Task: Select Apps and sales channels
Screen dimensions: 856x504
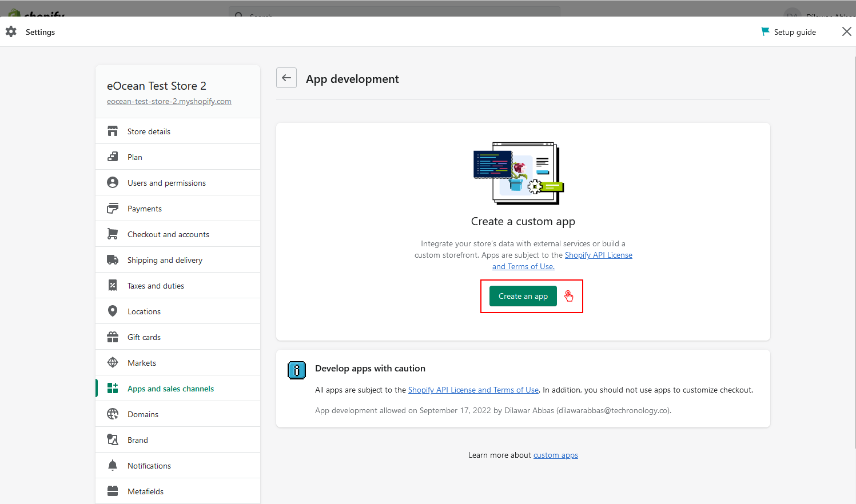Action: click(170, 389)
